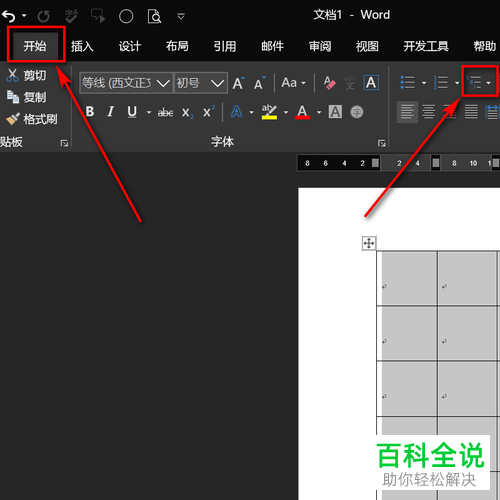The image size is (500, 500).
Task: Switch to the 审阅 (Review) tab
Action: click(320, 46)
